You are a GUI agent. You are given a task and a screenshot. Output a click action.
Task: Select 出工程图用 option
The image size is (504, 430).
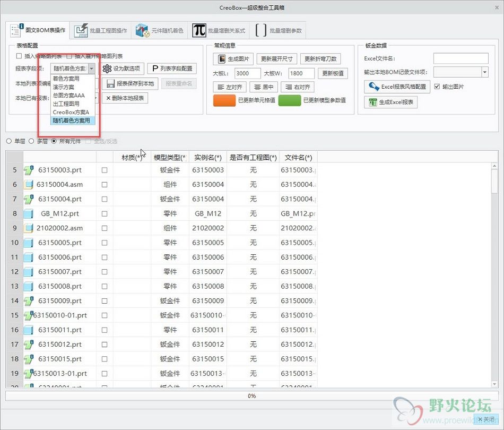pos(73,104)
